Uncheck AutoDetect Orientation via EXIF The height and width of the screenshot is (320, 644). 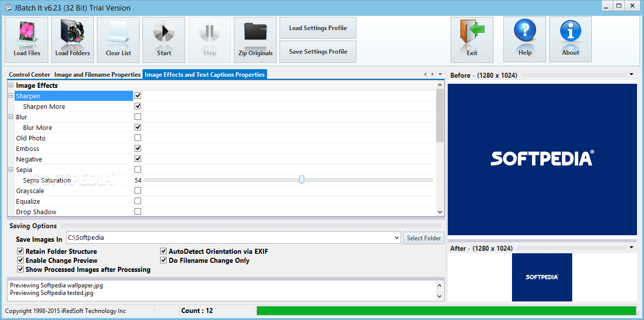164,251
